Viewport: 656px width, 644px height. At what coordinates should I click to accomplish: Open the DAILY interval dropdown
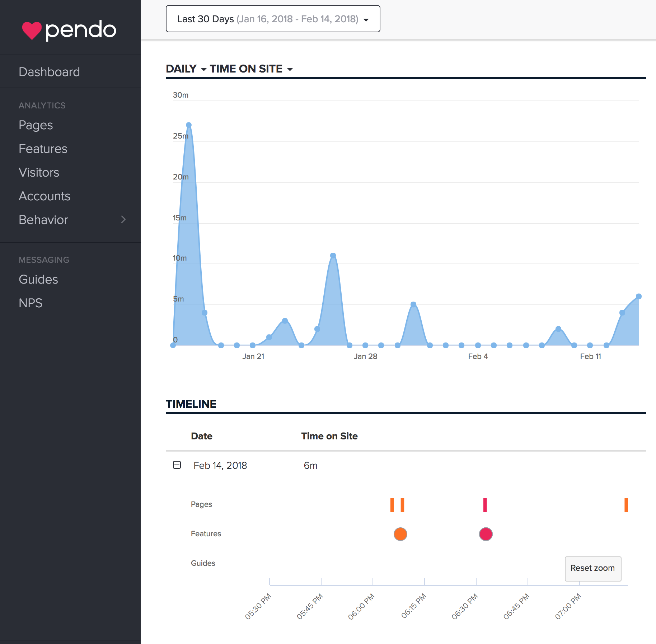click(186, 69)
